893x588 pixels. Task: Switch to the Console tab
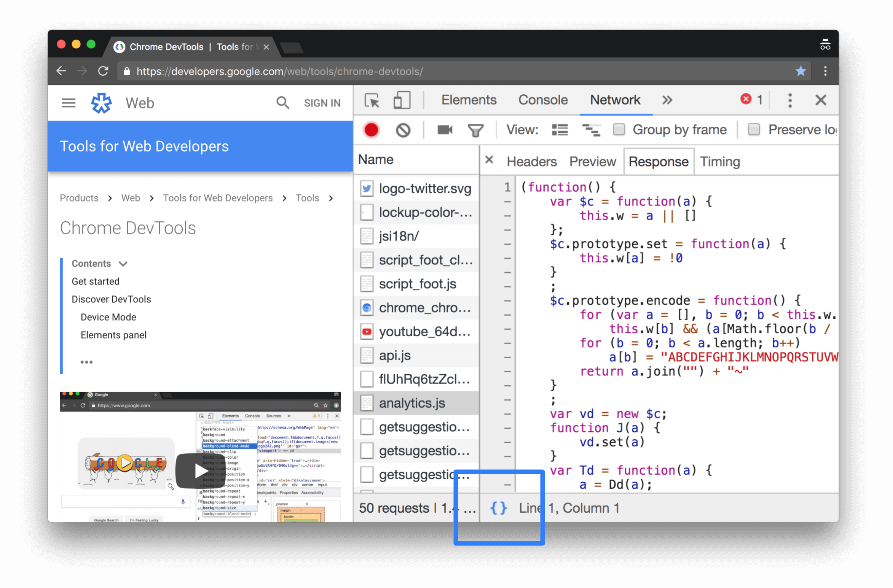click(x=542, y=100)
